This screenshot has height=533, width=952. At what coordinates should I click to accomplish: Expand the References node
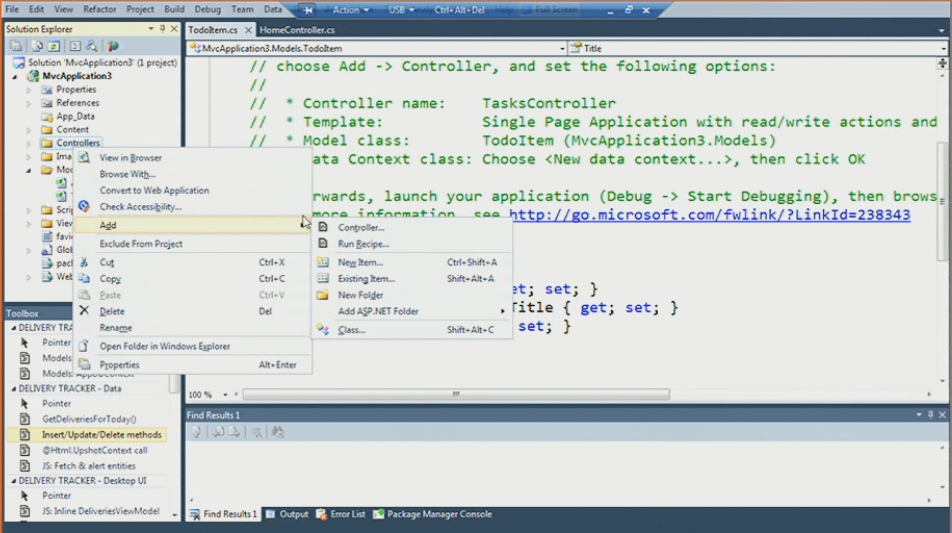[x=29, y=103]
